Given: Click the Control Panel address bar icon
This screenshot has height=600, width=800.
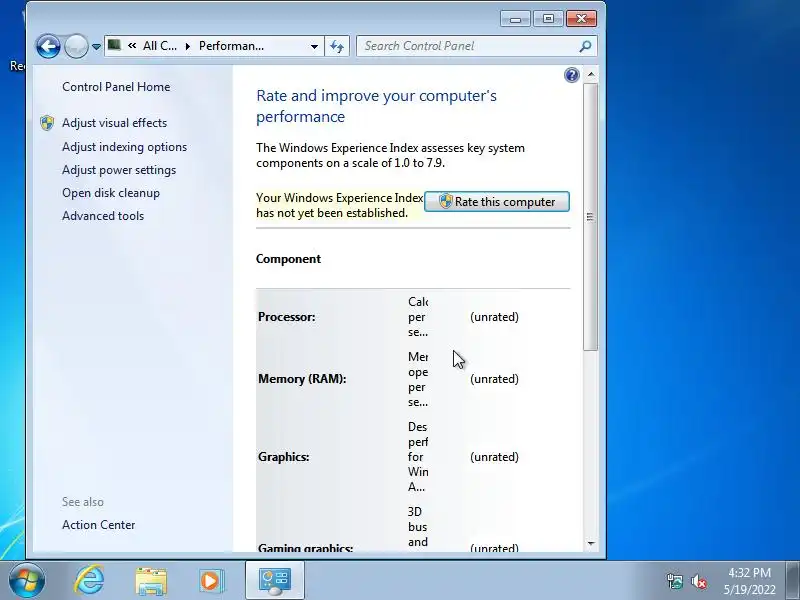Looking at the screenshot, I should pos(114,45).
